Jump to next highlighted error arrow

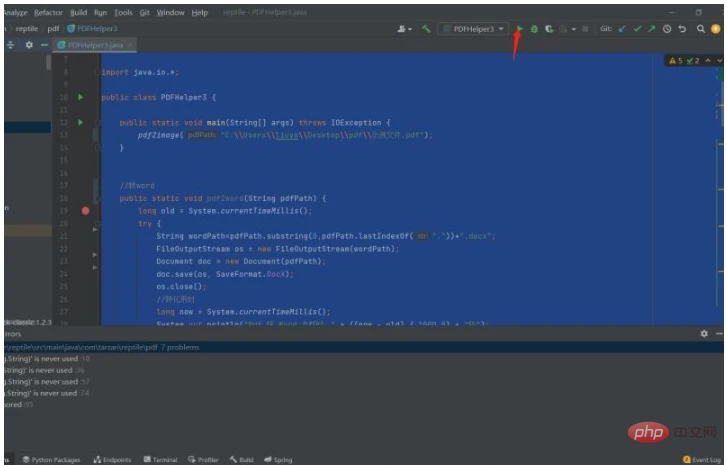(719, 60)
